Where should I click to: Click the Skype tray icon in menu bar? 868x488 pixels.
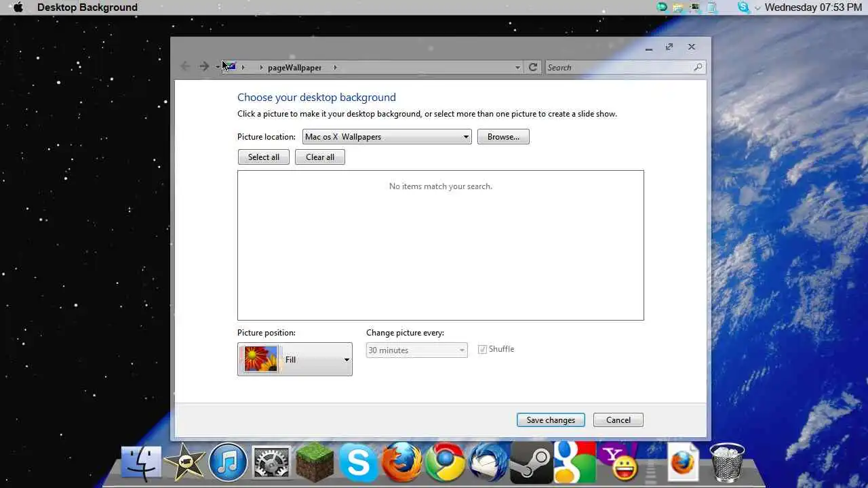click(744, 7)
